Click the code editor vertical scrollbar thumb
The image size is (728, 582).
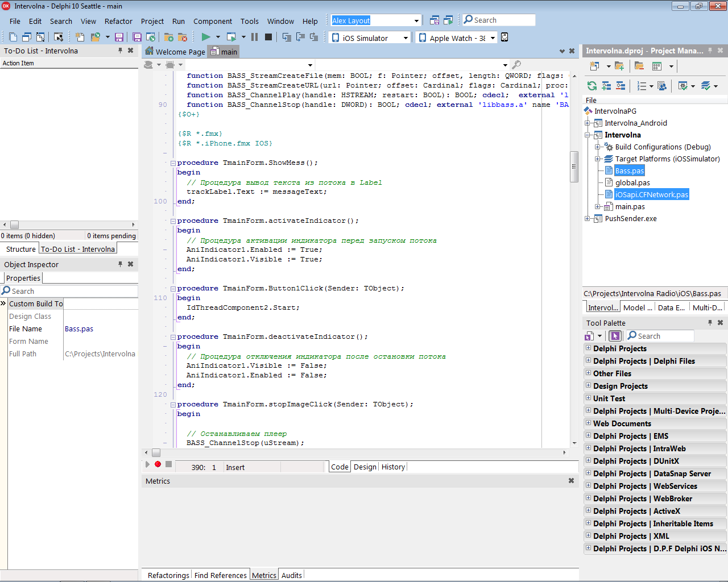tap(574, 167)
